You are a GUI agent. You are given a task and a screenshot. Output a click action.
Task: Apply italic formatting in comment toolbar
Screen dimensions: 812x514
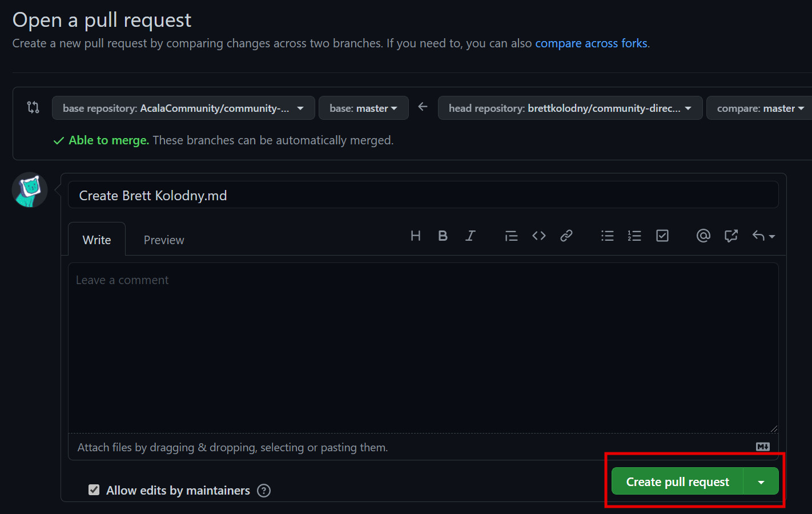point(470,236)
